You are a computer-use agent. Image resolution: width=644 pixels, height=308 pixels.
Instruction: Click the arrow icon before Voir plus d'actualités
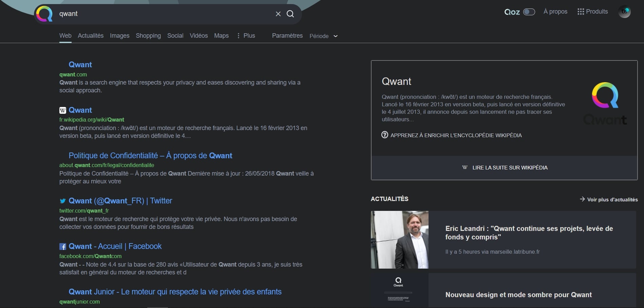[582, 200]
